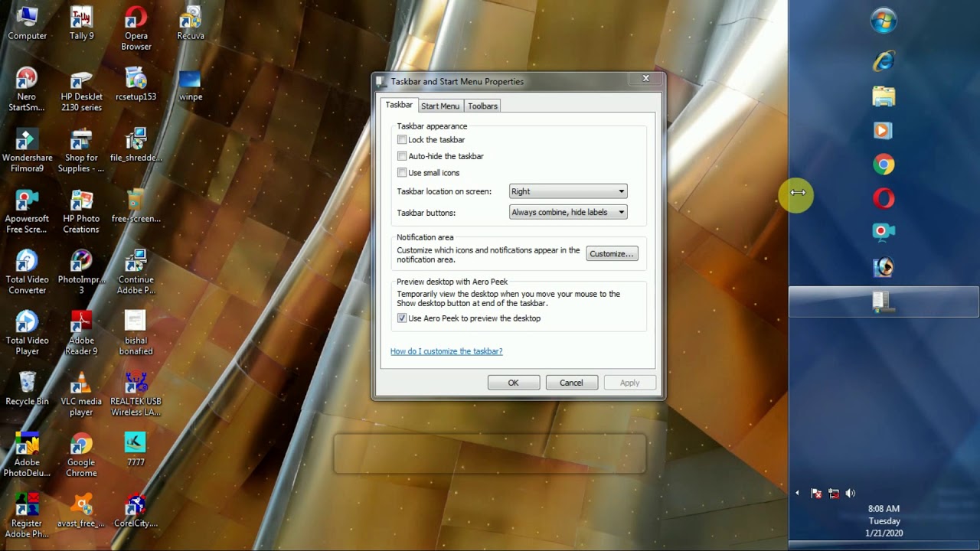This screenshot has width=980, height=551.
Task: Show hidden notification area icons
Action: [797, 494]
